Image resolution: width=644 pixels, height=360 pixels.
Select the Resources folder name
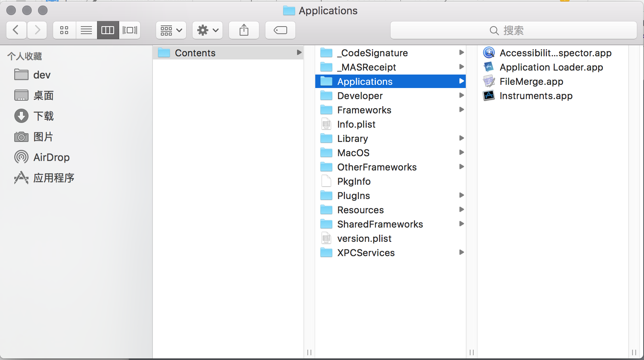click(x=360, y=210)
